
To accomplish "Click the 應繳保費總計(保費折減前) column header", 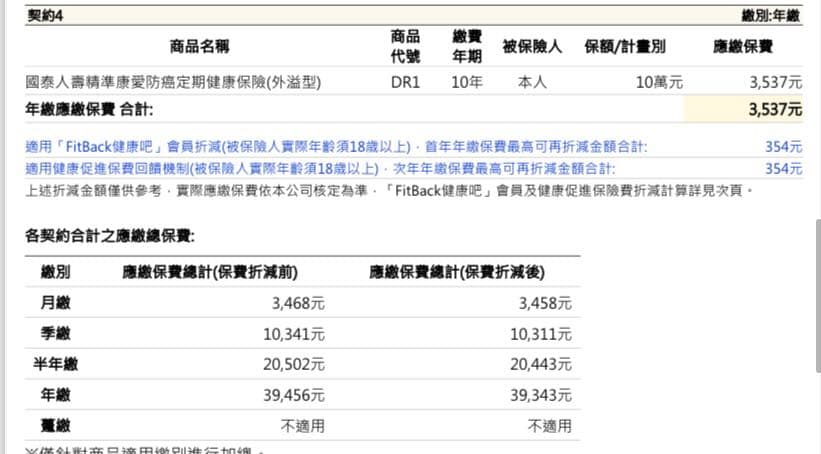I will pyautogui.click(x=210, y=272).
